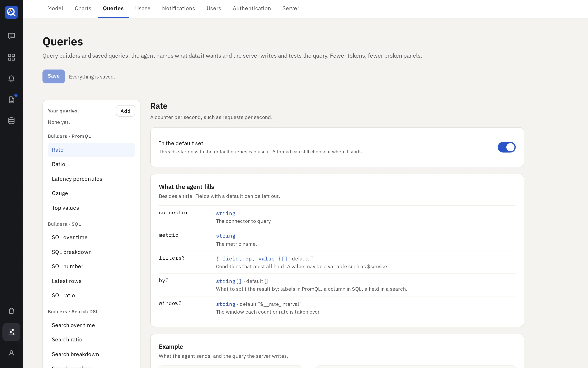Select the Queries tab
Screen dimensions: 588x368
113,9
